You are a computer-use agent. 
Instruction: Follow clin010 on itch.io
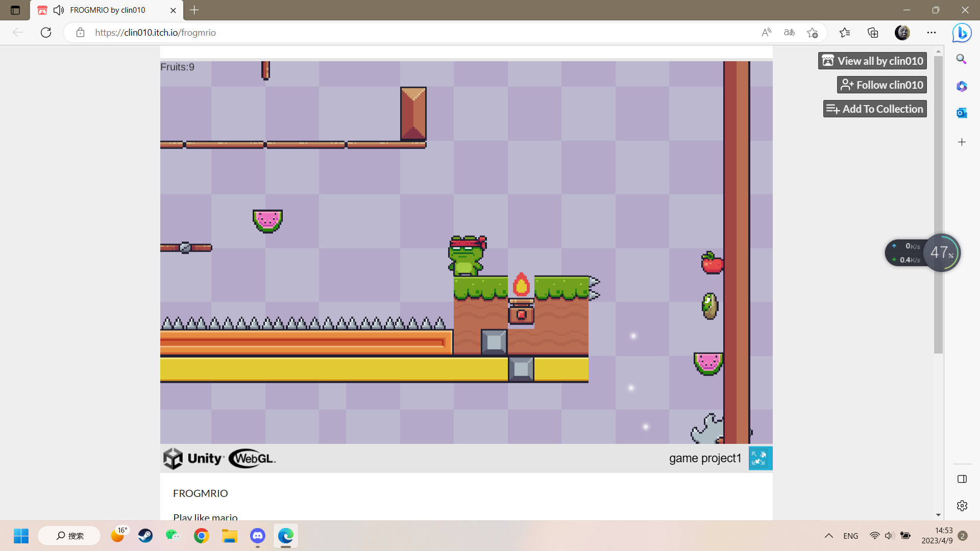coord(881,85)
